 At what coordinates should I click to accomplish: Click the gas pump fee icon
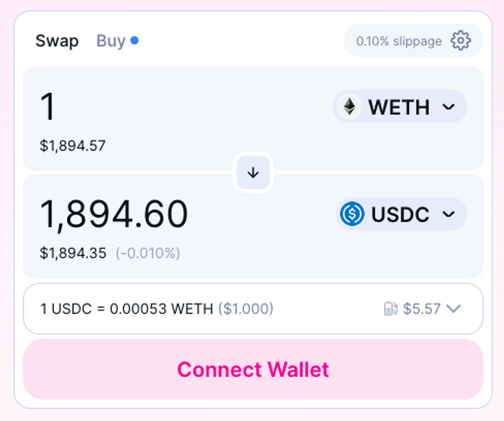tap(391, 309)
